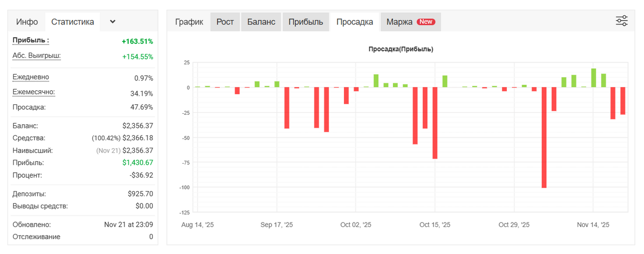Click the +163.51% profit value

point(137,41)
